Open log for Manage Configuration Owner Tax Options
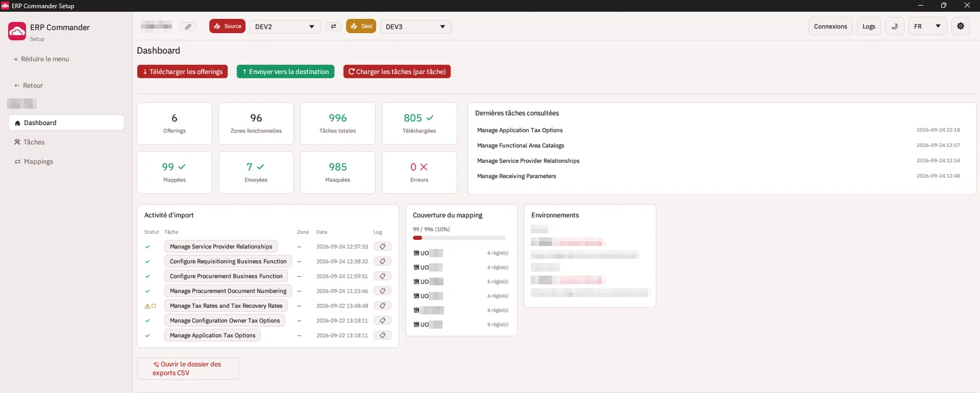The image size is (980, 393). (x=382, y=320)
